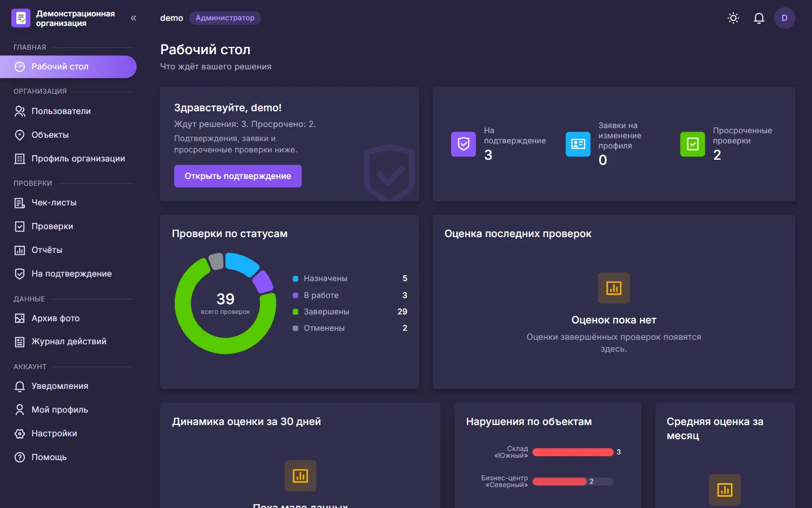
Task: Select the Назначены legend row
Action: pyautogui.click(x=350, y=278)
